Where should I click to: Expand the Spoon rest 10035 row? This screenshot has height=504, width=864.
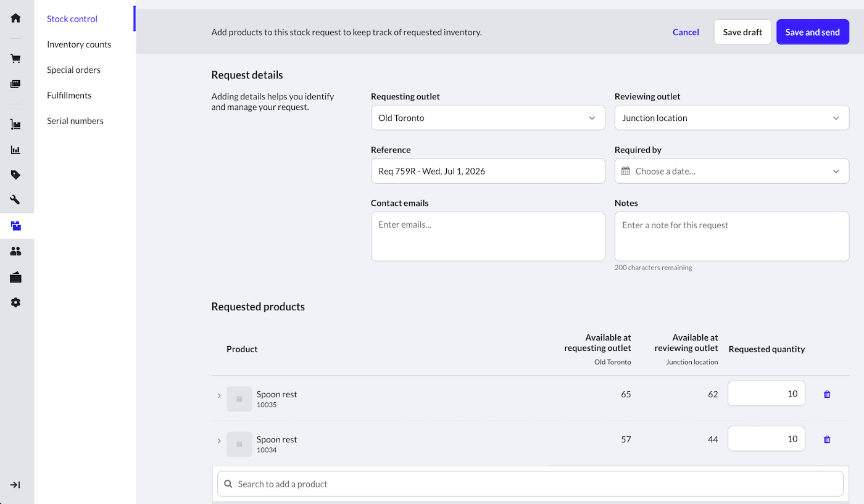click(219, 395)
